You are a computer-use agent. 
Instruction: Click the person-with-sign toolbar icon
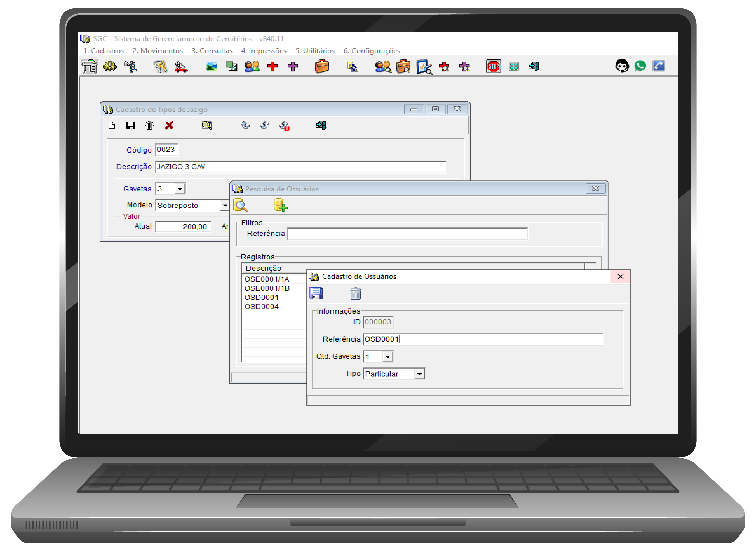130,66
